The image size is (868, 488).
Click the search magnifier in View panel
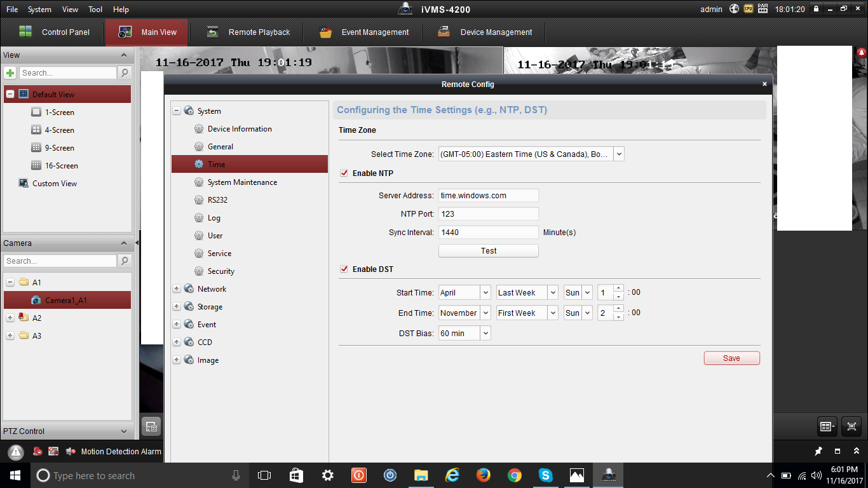[x=125, y=73]
